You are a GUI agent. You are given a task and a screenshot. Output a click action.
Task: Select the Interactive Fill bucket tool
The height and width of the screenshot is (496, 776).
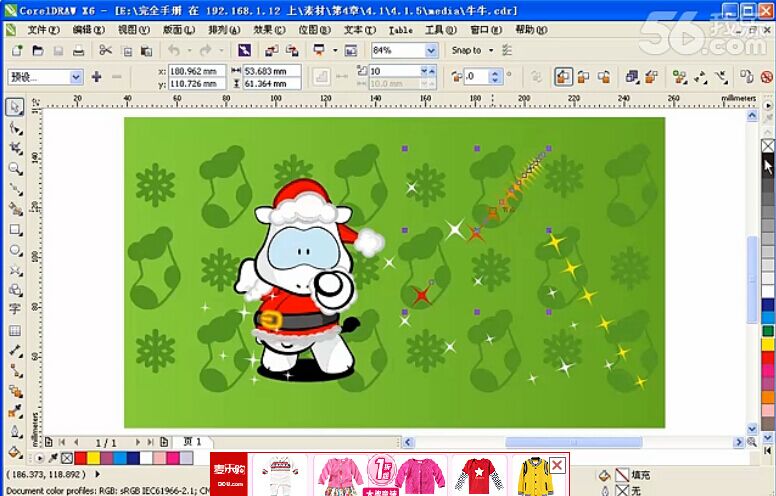tap(15, 451)
